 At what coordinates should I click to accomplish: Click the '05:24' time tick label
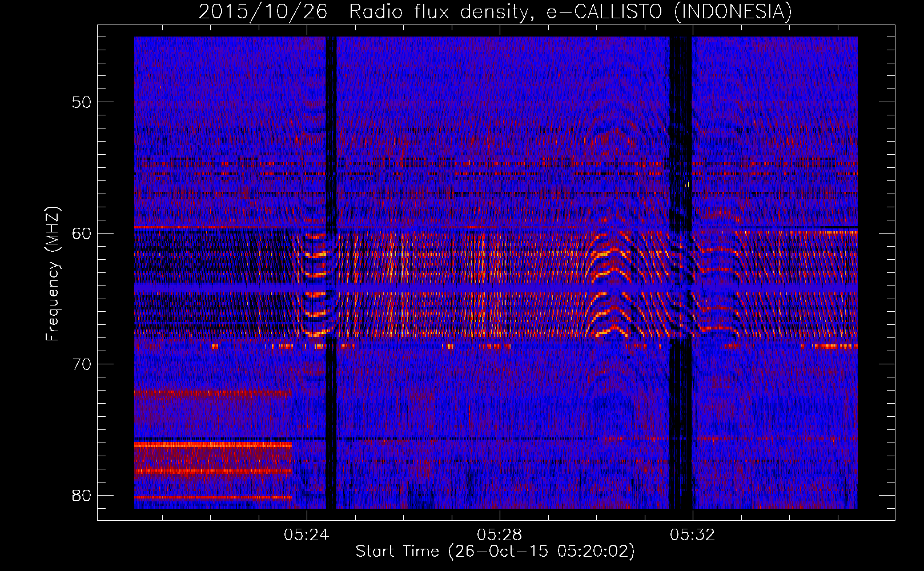307,535
